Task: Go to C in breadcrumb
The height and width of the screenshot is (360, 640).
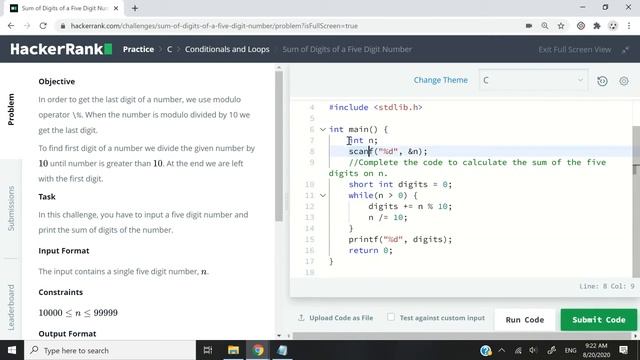Action: pyautogui.click(x=169, y=49)
